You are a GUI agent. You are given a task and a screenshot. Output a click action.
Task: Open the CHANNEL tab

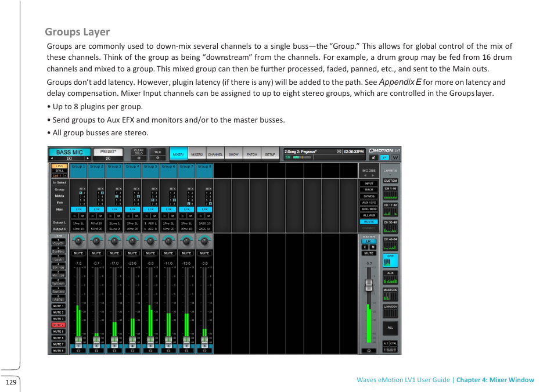215,154
